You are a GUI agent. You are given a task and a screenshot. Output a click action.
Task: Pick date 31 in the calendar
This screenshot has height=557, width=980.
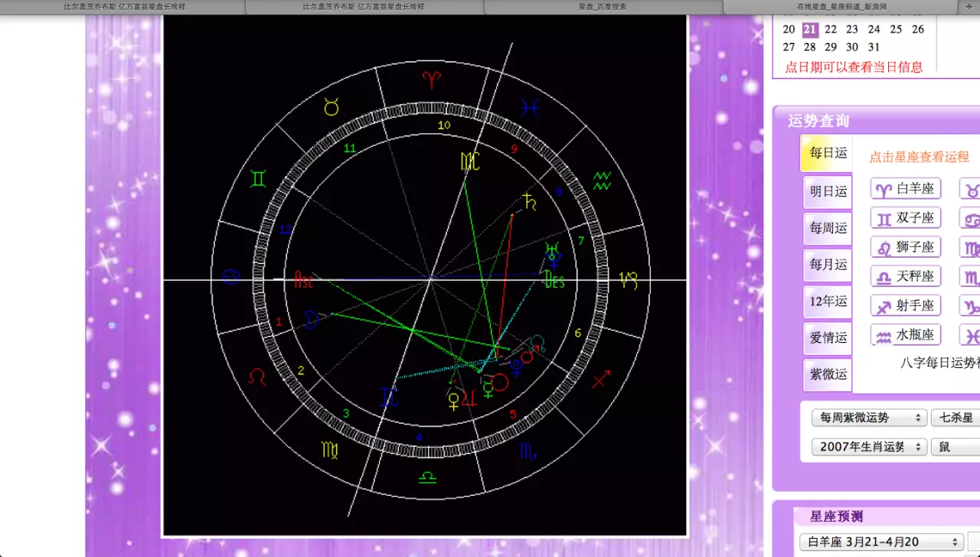[874, 47]
